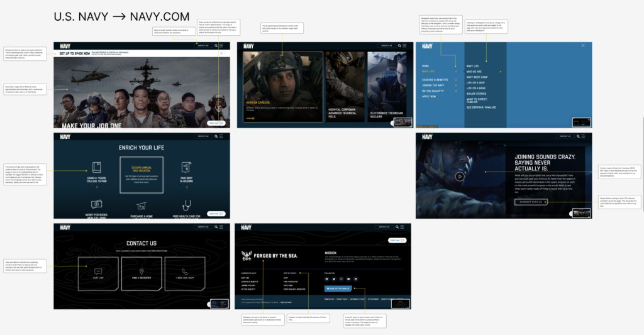Click the Money for Books cash icon
Viewport: 644px width, 335px height.
pyautogui.click(x=96, y=204)
